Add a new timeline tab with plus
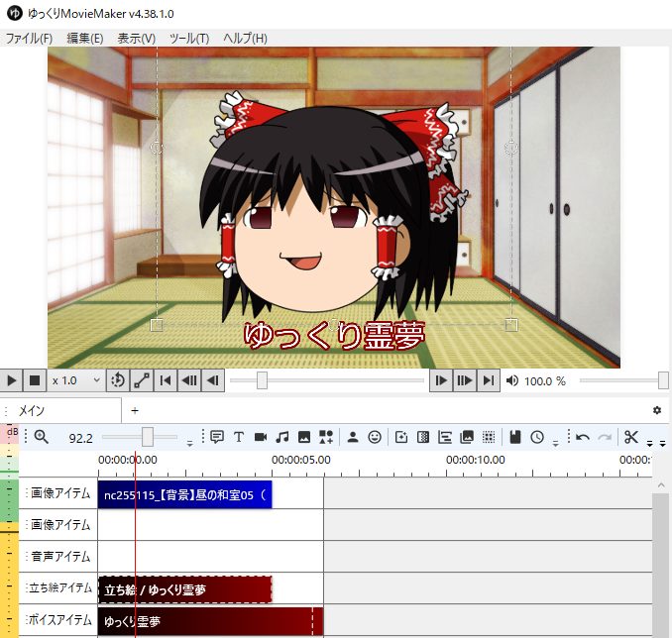 135,410
